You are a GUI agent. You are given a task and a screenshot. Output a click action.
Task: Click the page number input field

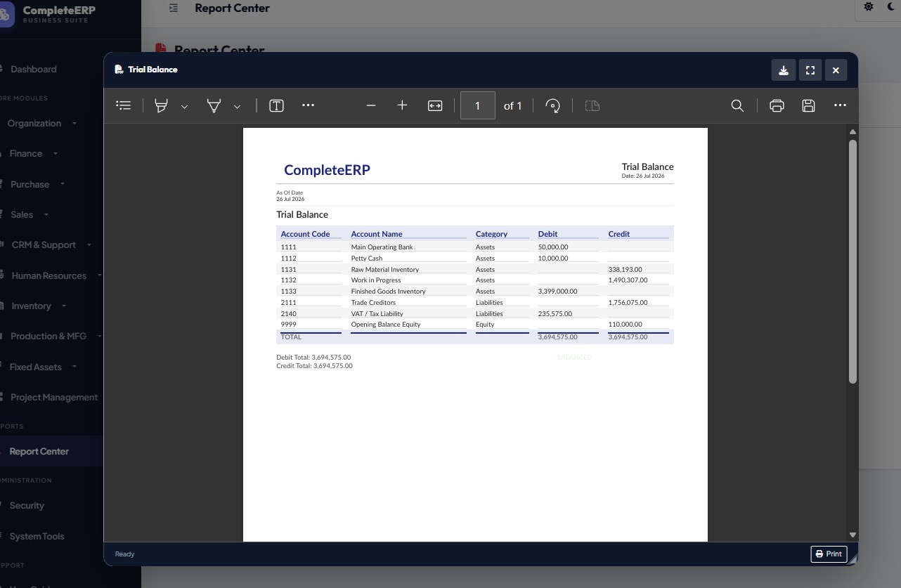tap(478, 105)
